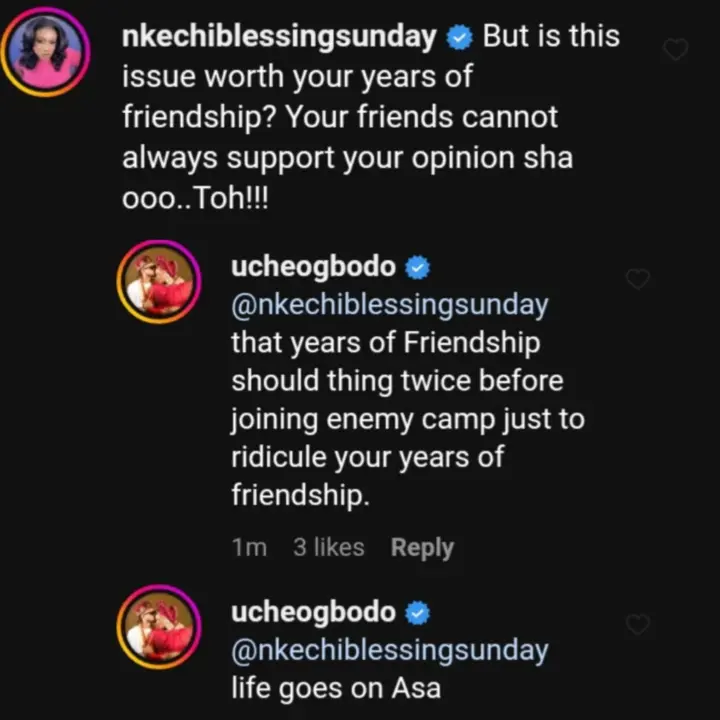720x720 pixels.
Task: Select the 'life goes on Asa' text
Action: [336, 688]
